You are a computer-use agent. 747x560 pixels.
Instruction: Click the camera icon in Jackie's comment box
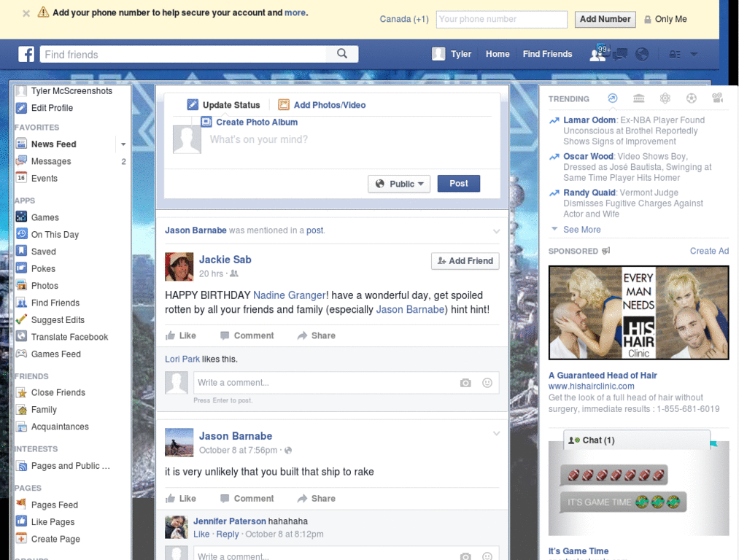pyautogui.click(x=465, y=383)
